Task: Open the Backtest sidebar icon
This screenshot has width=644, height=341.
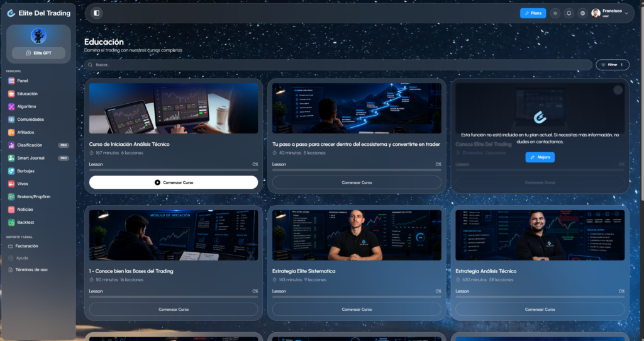Action: (x=11, y=222)
